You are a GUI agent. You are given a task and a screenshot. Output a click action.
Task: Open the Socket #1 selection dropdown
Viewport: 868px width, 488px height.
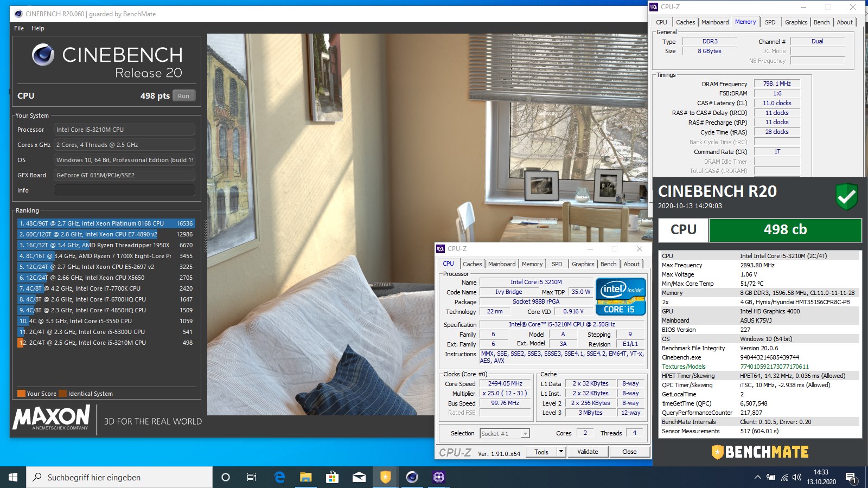505,433
